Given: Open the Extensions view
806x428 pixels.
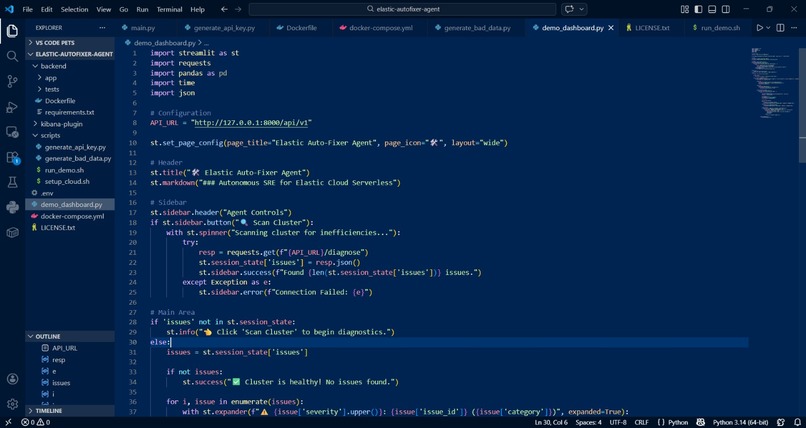Looking at the screenshot, I should (12, 157).
